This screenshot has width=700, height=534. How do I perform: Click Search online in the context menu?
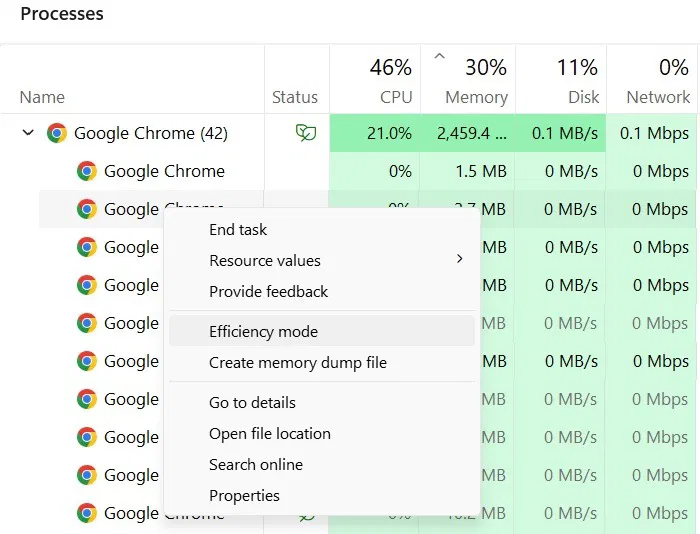click(255, 464)
